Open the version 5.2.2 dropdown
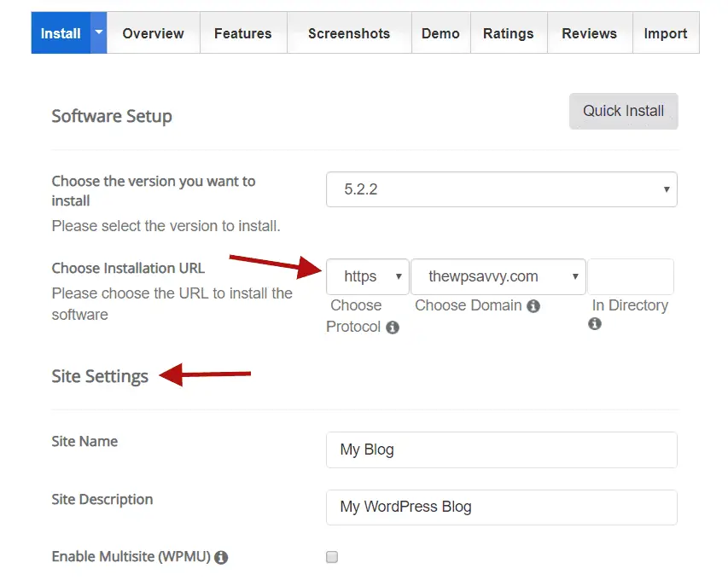Image resolution: width=728 pixels, height=580 pixels. coord(502,189)
